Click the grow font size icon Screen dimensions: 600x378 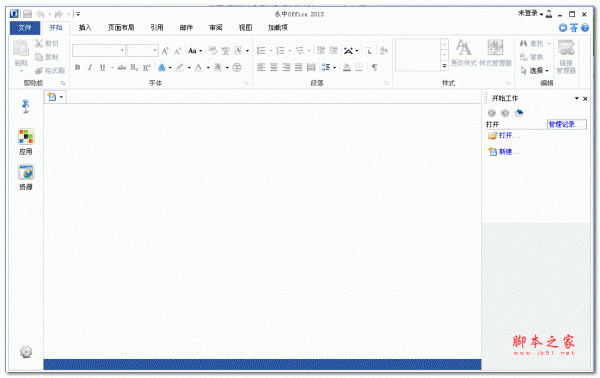[165, 51]
